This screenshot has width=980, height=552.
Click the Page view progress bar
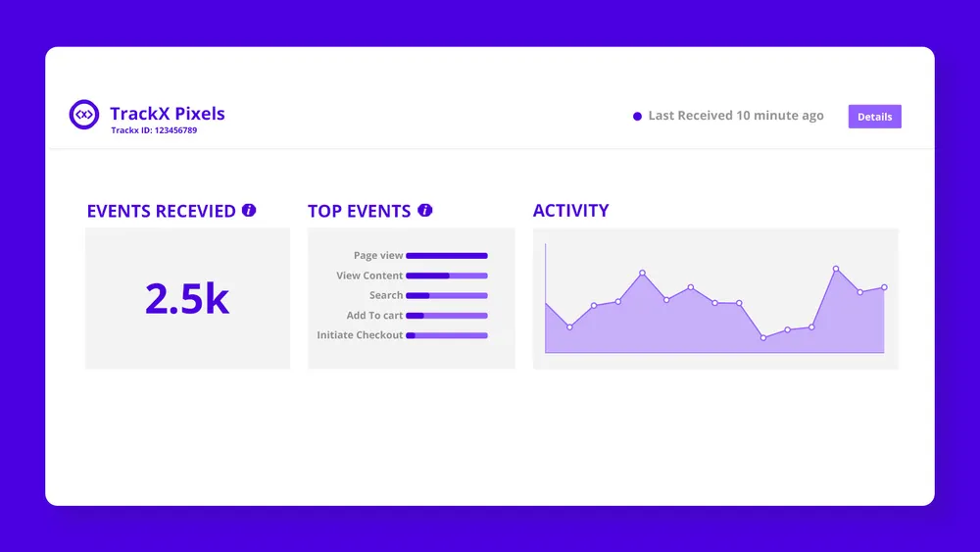click(x=447, y=256)
